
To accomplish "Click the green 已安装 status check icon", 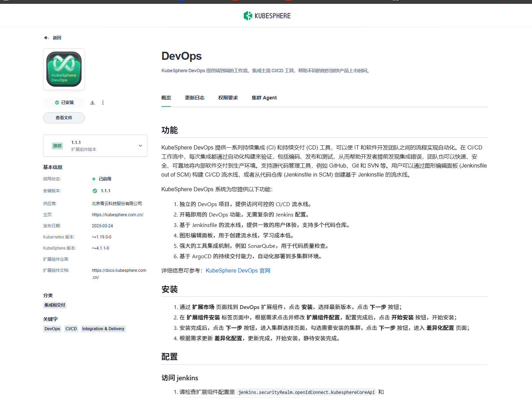I will (57, 103).
